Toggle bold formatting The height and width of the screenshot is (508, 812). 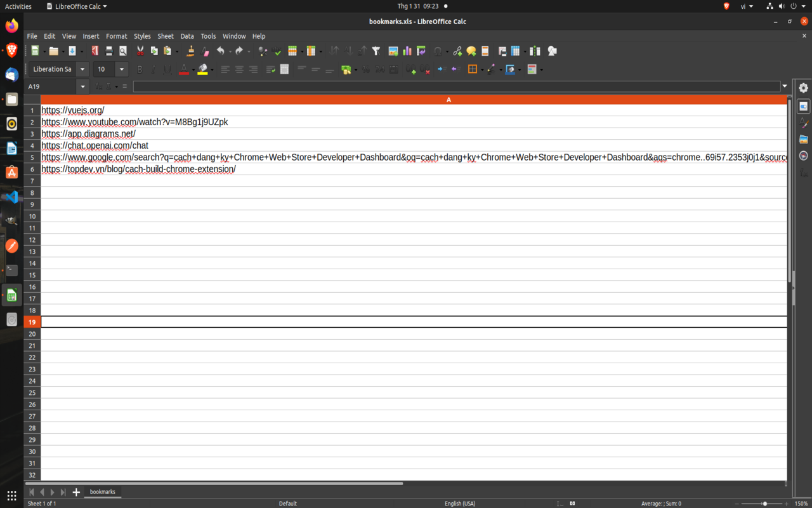[x=139, y=69]
